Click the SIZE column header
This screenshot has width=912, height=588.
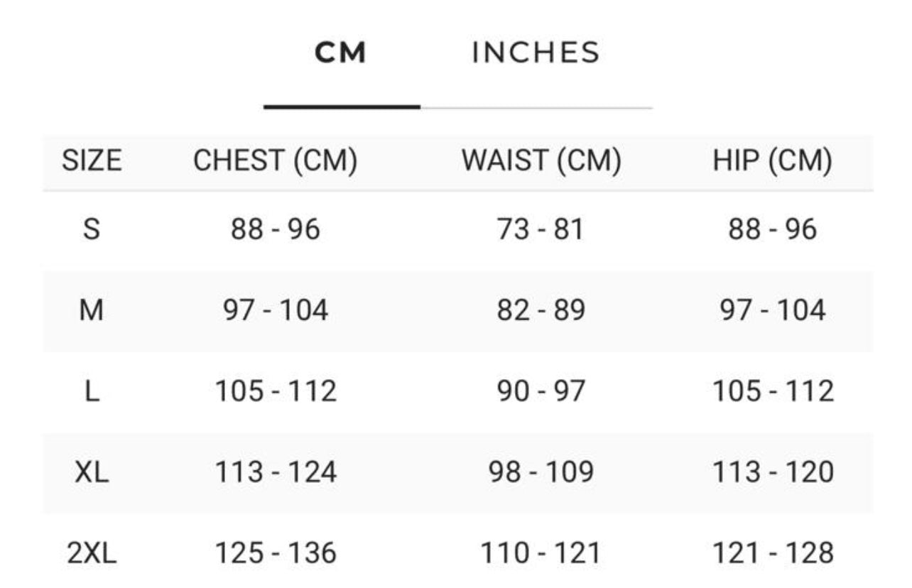tap(92, 161)
